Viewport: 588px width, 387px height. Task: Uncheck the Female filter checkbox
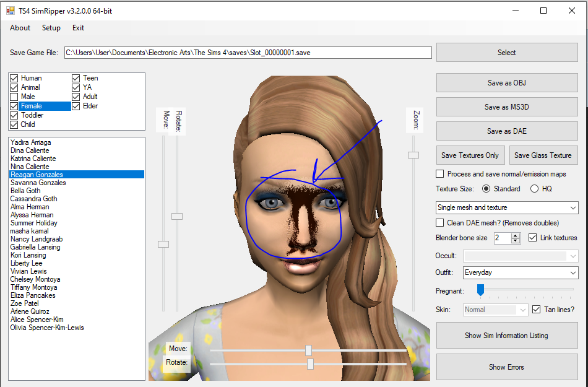point(14,106)
